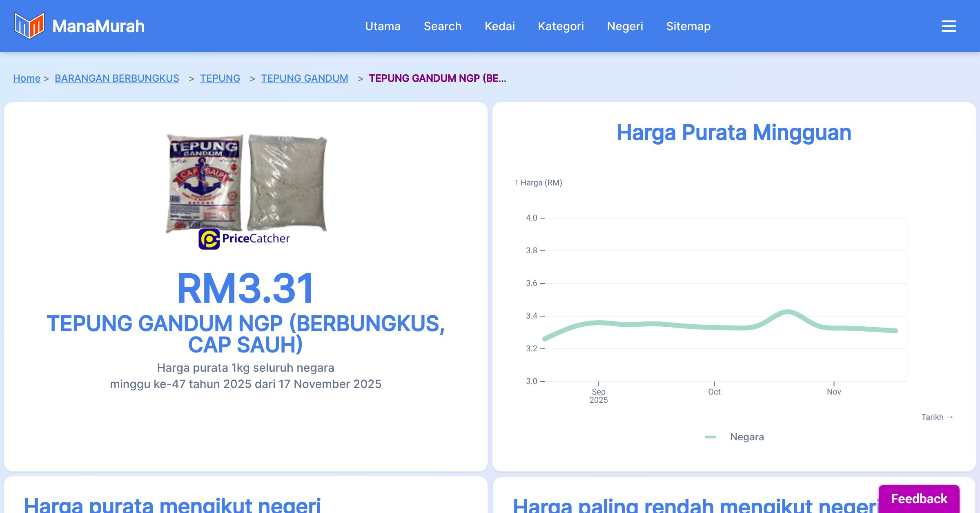The width and height of the screenshot is (980, 513).
Task: Select the Search navigation item
Action: tap(443, 26)
